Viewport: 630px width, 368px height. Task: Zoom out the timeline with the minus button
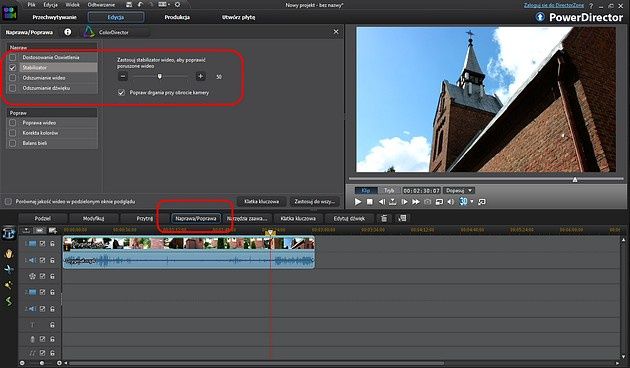click(22, 363)
